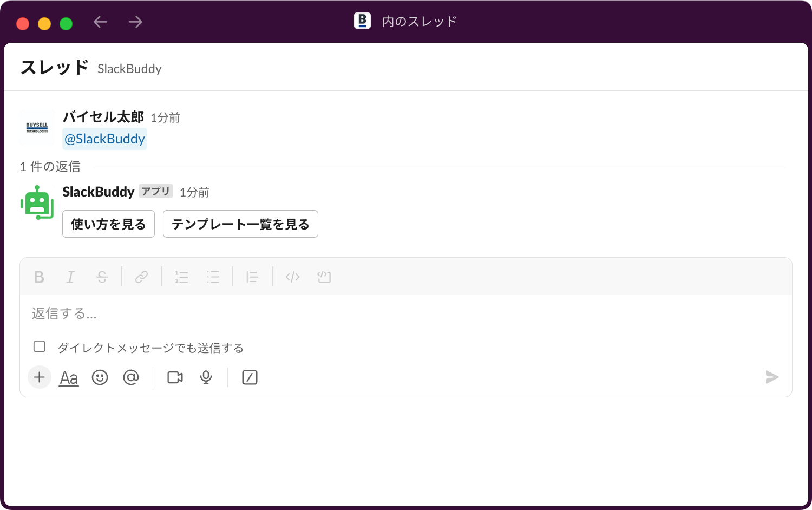Open the slash shortcuts menu
Screen dimensions: 812x510
pyautogui.click(x=250, y=377)
